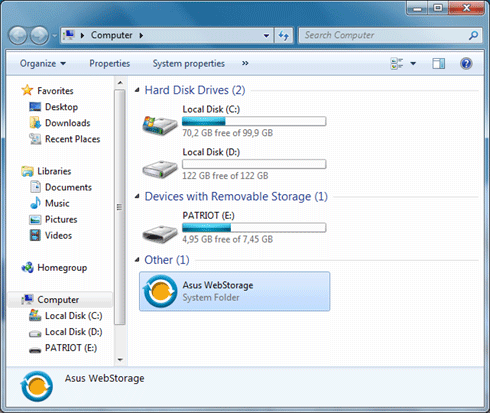Click the Music note icon in the sidebar

[x=35, y=203]
